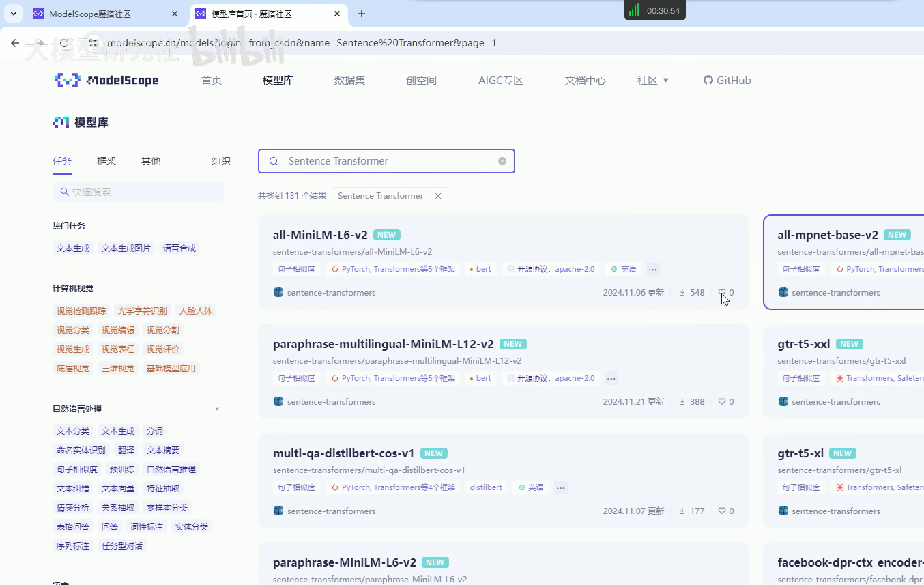The height and width of the screenshot is (585, 924).
Task: Click into the Sentence Transformer search field
Action: tap(386, 161)
